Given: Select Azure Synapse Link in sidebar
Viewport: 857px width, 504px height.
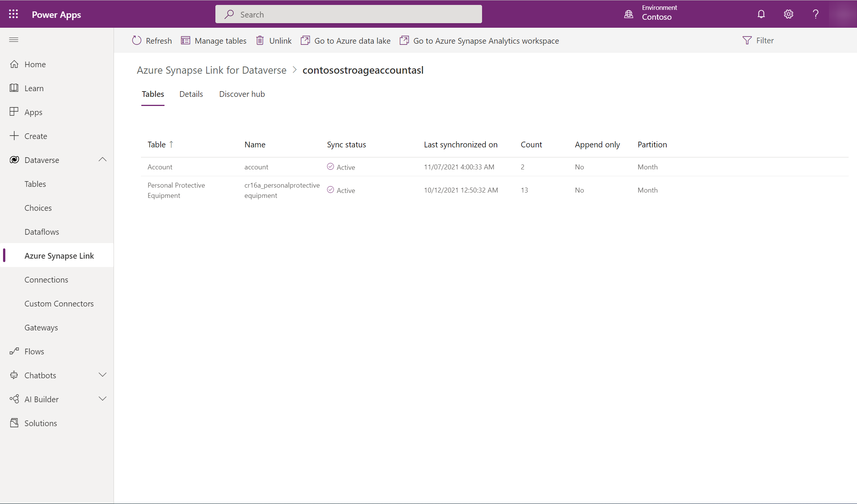Looking at the screenshot, I should (x=59, y=256).
